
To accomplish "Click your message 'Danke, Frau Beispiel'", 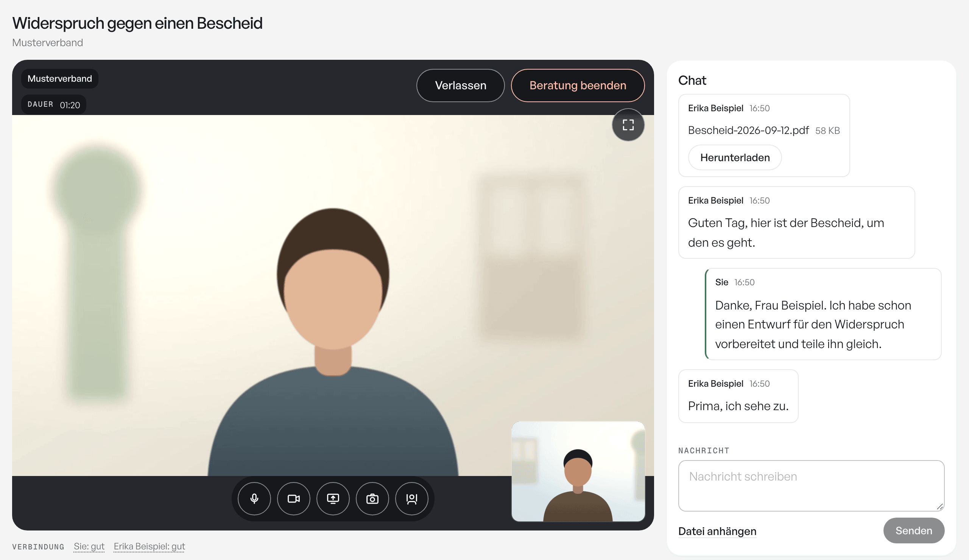I will tap(823, 314).
